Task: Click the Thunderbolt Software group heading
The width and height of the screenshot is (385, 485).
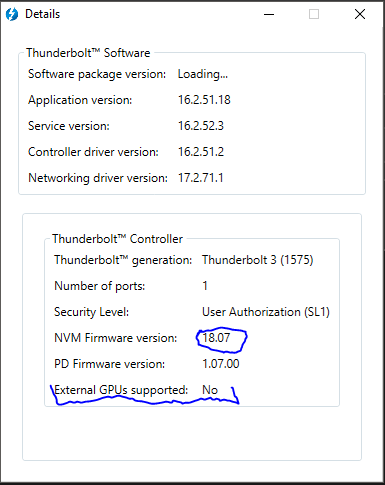Action: click(88, 53)
